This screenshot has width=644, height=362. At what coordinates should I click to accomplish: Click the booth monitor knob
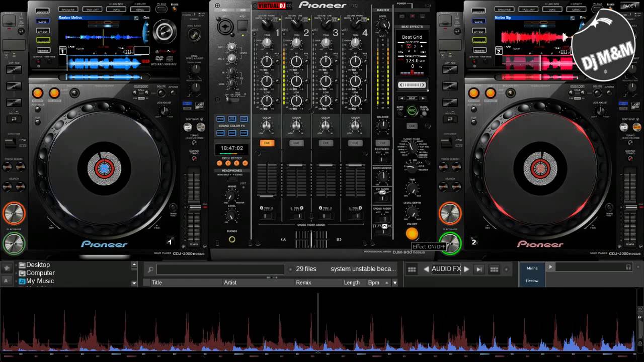click(x=383, y=176)
